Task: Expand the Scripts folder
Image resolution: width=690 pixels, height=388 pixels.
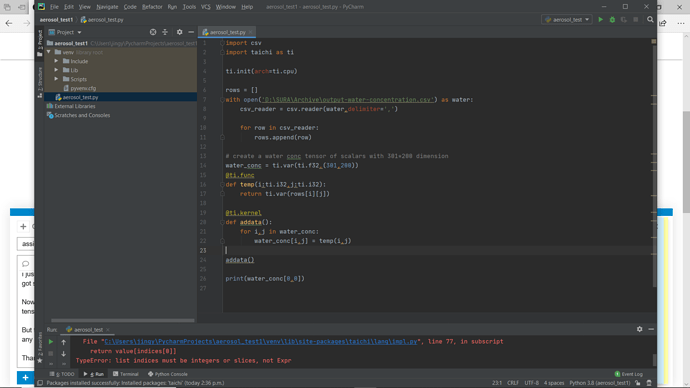Action: 56,79
